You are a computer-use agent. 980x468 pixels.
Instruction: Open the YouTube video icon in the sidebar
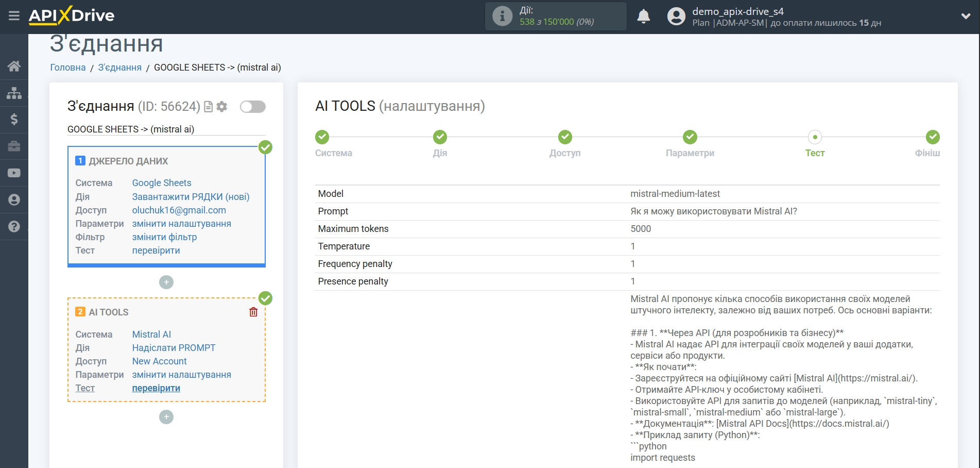[x=14, y=173]
